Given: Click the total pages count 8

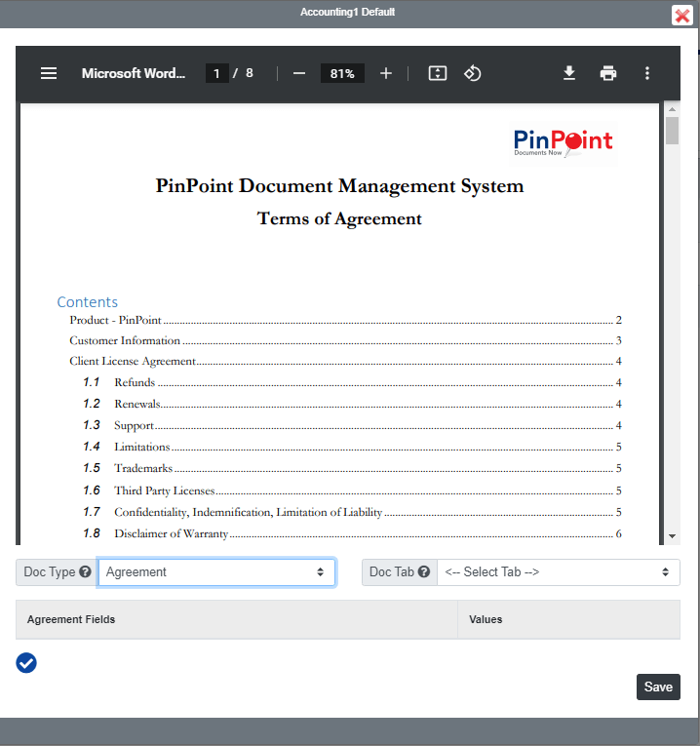Looking at the screenshot, I should pyautogui.click(x=250, y=73).
